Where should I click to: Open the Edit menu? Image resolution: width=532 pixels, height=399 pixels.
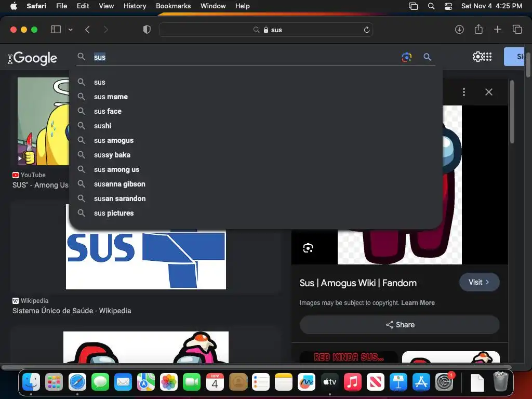pyautogui.click(x=83, y=6)
